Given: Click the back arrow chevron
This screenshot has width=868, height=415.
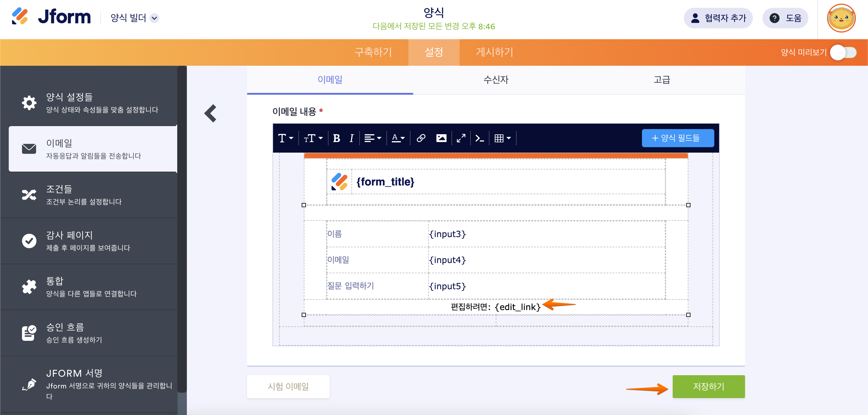Looking at the screenshot, I should click(211, 113).
